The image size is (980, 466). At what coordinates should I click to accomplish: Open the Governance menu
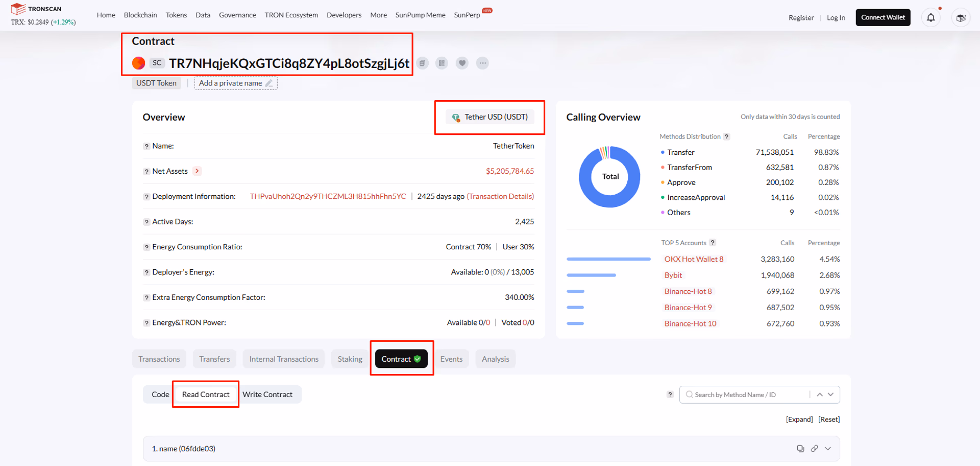point(237,15)
